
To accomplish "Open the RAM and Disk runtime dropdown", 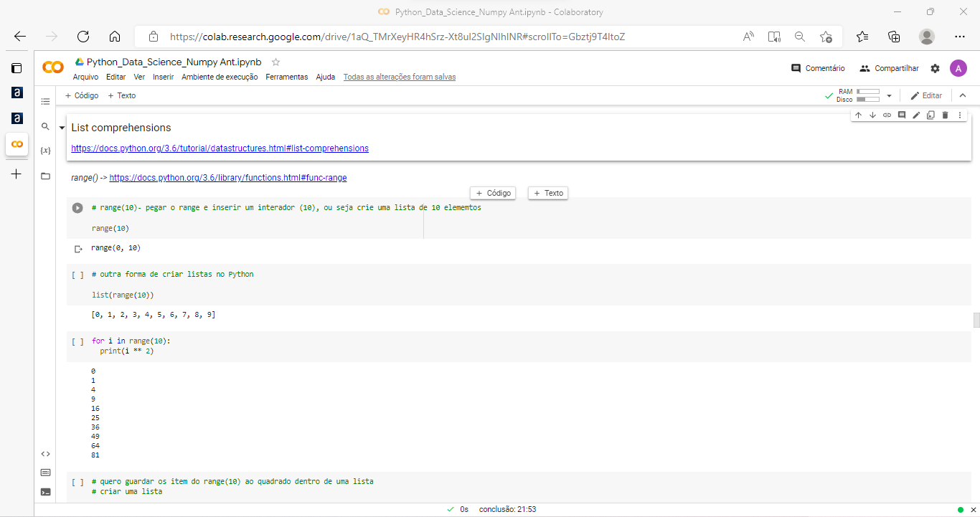I will click(889, 95).
